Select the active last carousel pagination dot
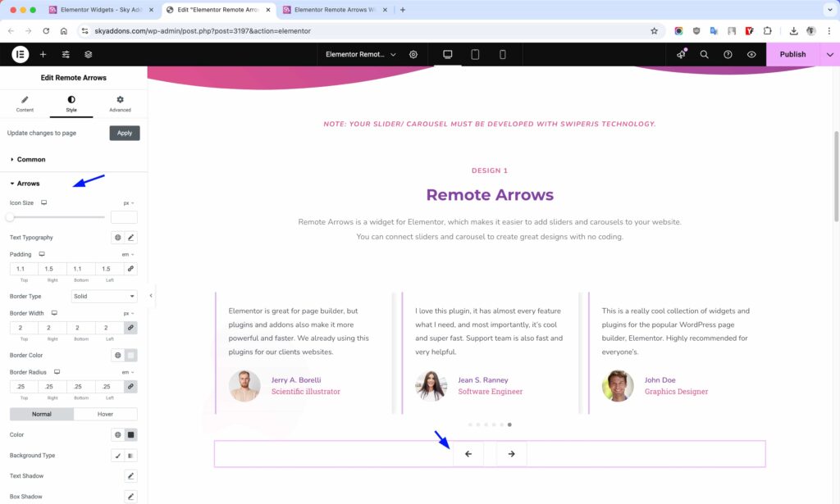Screen dimensions: 840x504 [x=509, y=425]
